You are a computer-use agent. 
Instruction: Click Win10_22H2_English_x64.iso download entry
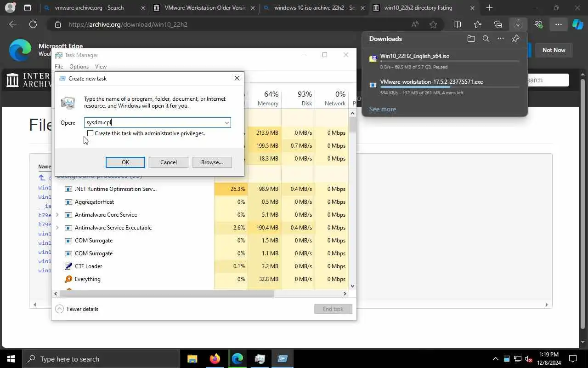tap(445, 61)
